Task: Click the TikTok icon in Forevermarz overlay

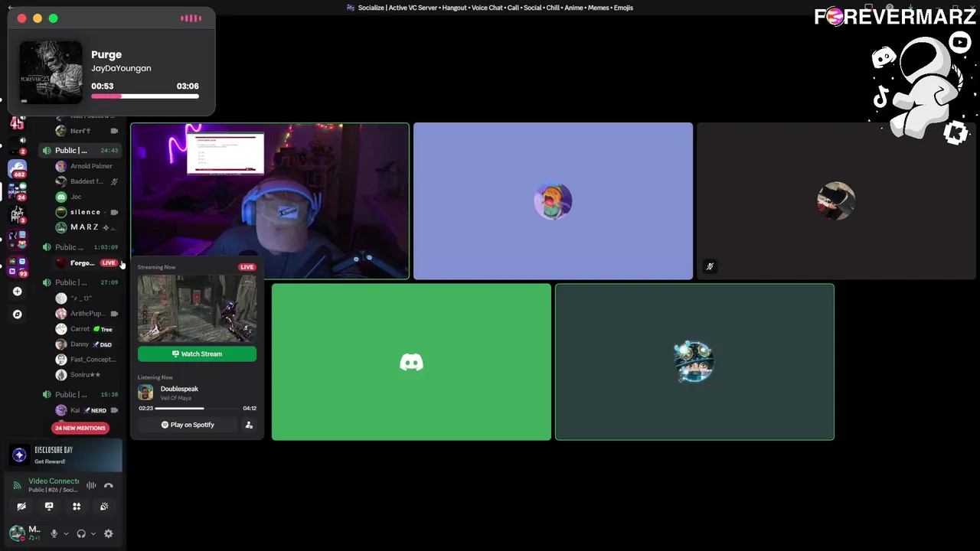Action: click(880, 97)
